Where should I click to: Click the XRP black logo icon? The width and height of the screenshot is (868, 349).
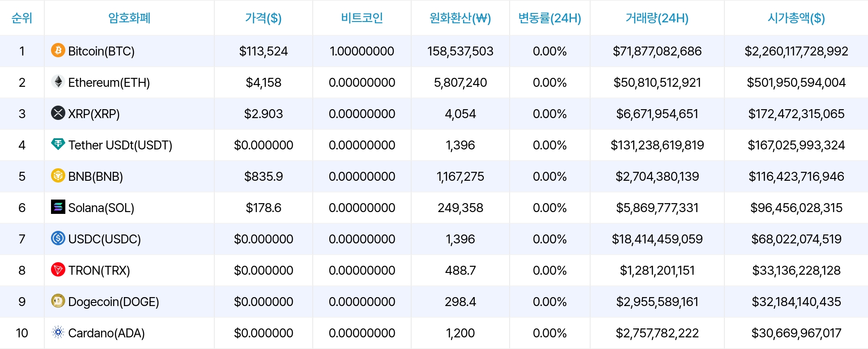click(58, 113)
